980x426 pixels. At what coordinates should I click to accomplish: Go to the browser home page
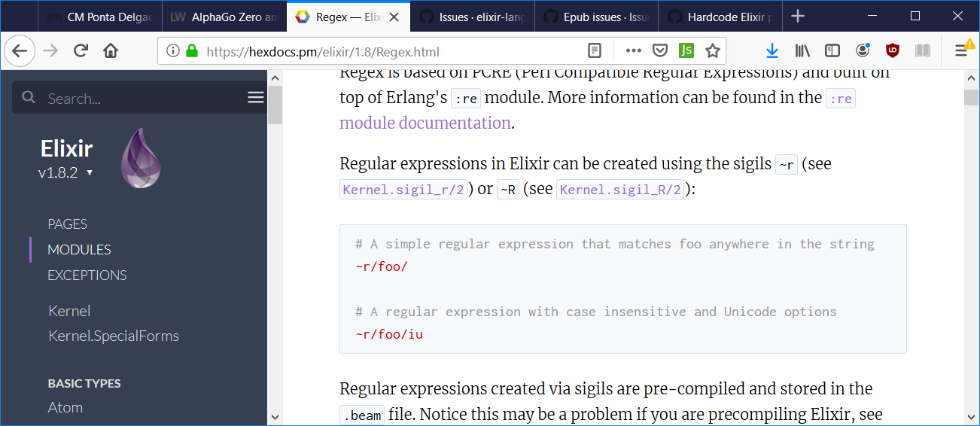point(111,51)
